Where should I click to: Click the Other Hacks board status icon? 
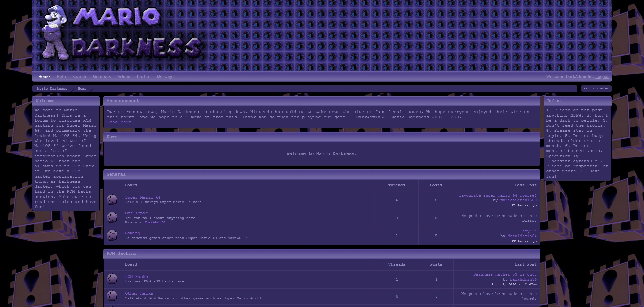[x=112, y=296]
